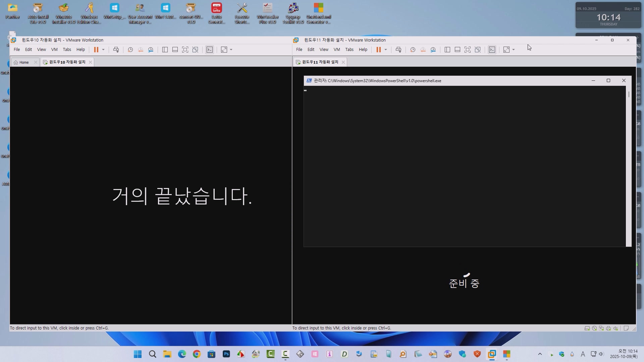Open Help menu in 윈도우11 VMware window
Image resolution: width=644 pixels, height=362 pixels.
pos(363,50)
